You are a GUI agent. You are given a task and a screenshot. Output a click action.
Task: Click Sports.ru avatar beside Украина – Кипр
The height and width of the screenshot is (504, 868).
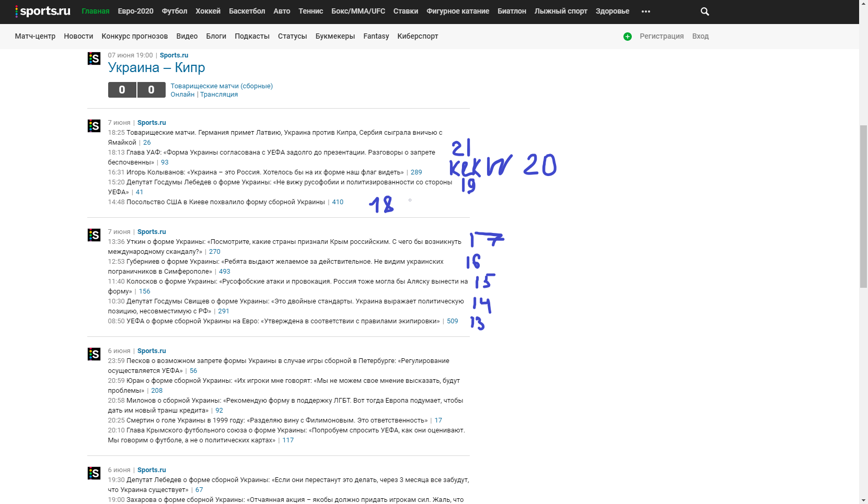coord(94,58)
